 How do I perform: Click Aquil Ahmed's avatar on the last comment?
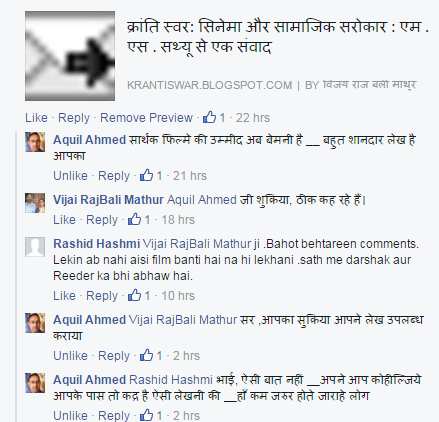pyautogui.click(x=35, y=383)
